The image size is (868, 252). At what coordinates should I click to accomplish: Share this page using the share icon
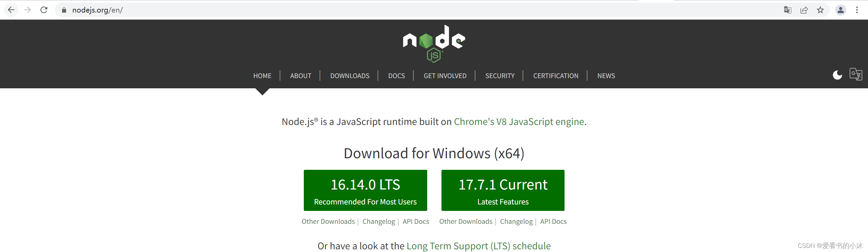(804, 10)
